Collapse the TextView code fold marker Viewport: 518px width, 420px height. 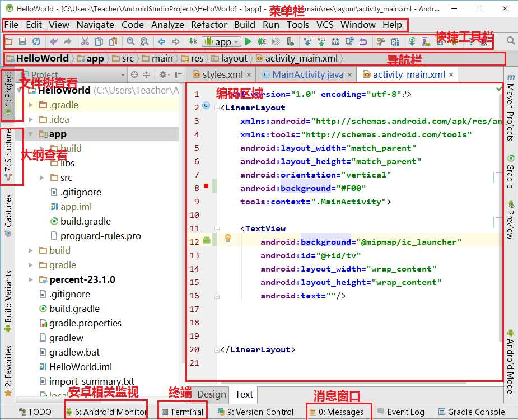click(217, 228)
